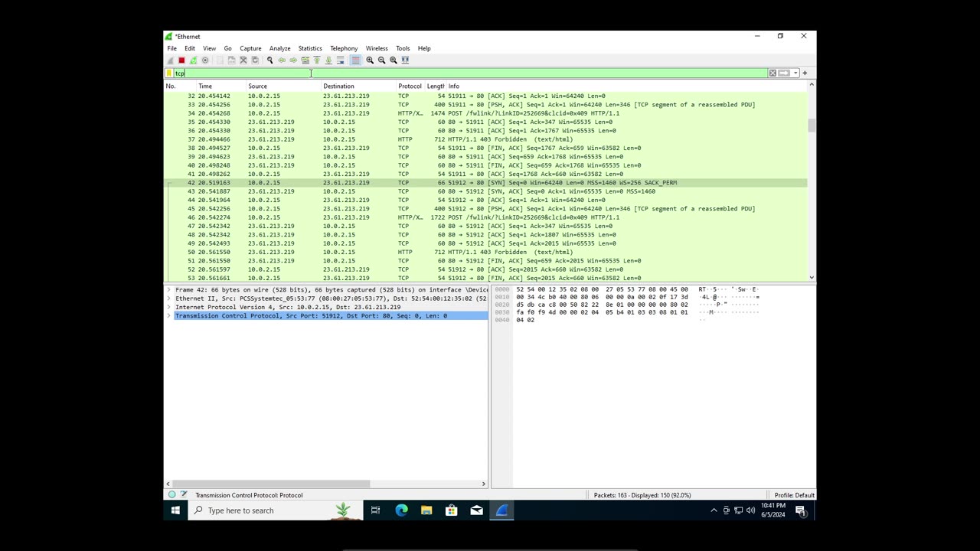Viewport: 980px width, 551px height.
Task: Sort by the No. column header
Action: pos(180,86)
